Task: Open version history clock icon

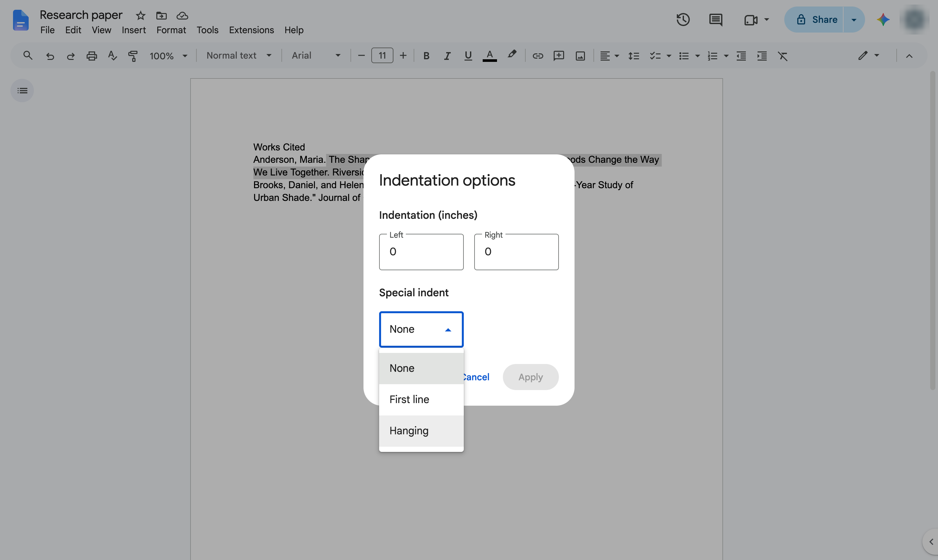Action: (683, 20)
